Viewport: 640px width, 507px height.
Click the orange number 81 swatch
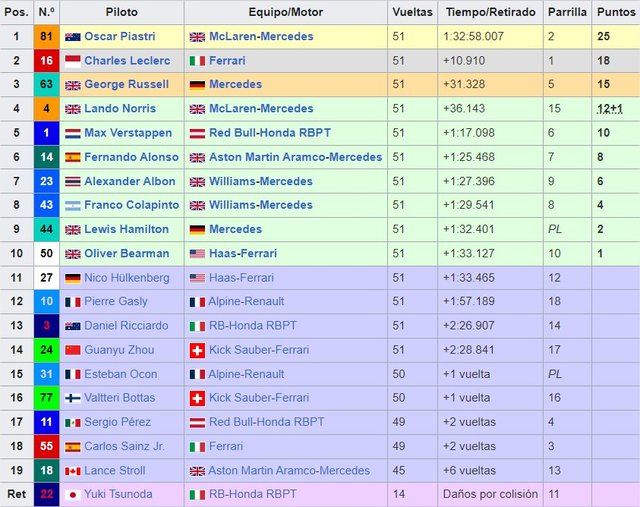point(47,36)
